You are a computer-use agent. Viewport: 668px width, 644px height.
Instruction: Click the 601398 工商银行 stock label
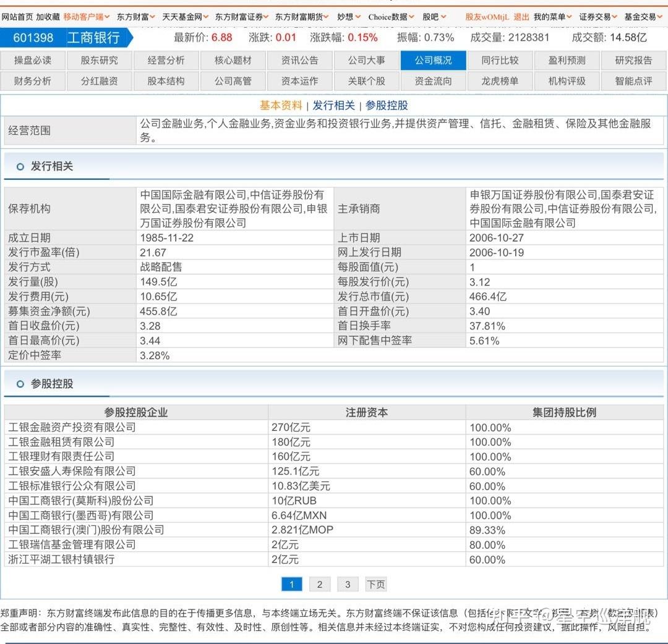(x=66, y=38)
